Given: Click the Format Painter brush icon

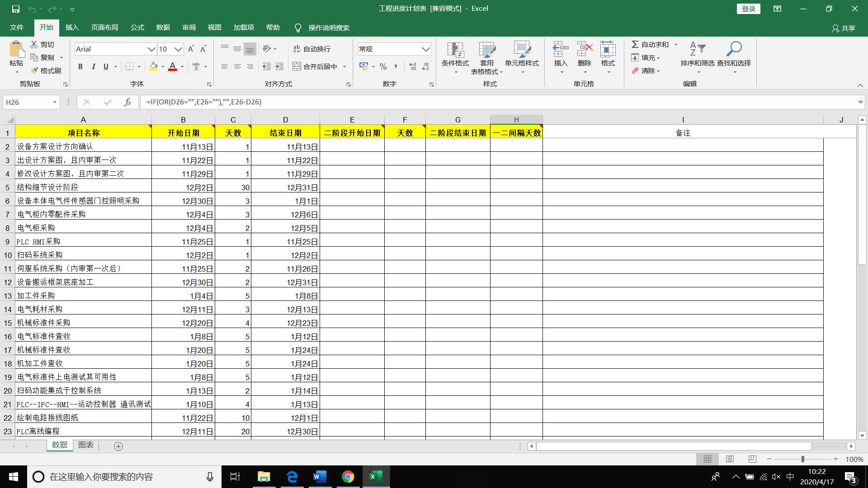Looking at the screenshot, I should [x=34, y=70].
